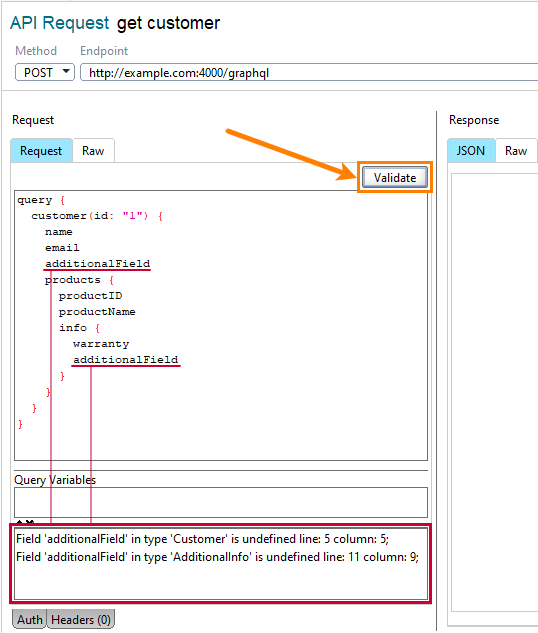Viewport: 538px width, 633px height.
Task: Click the AdditionalInfo type error message line
Action: (218, 557)
